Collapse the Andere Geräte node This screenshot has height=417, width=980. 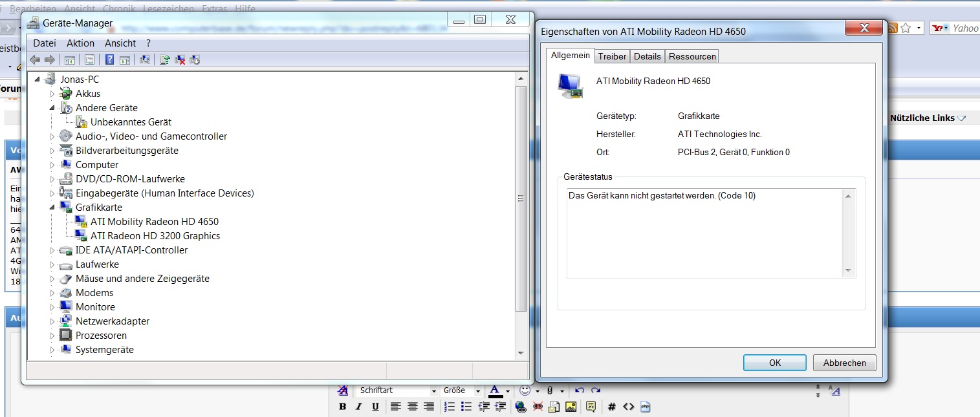click(53, 108)
